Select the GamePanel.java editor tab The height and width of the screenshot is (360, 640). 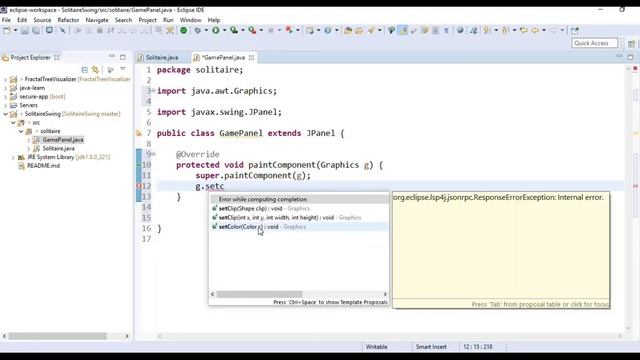tap(223, 58)
